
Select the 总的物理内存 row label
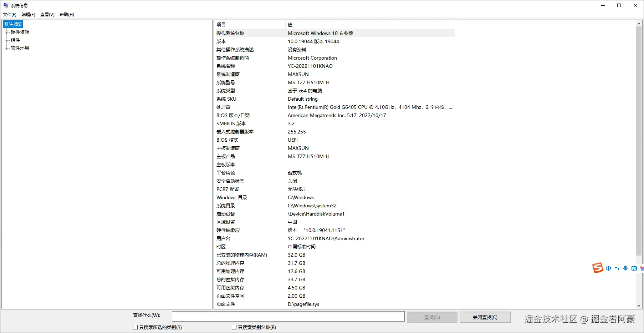(230, 263)
